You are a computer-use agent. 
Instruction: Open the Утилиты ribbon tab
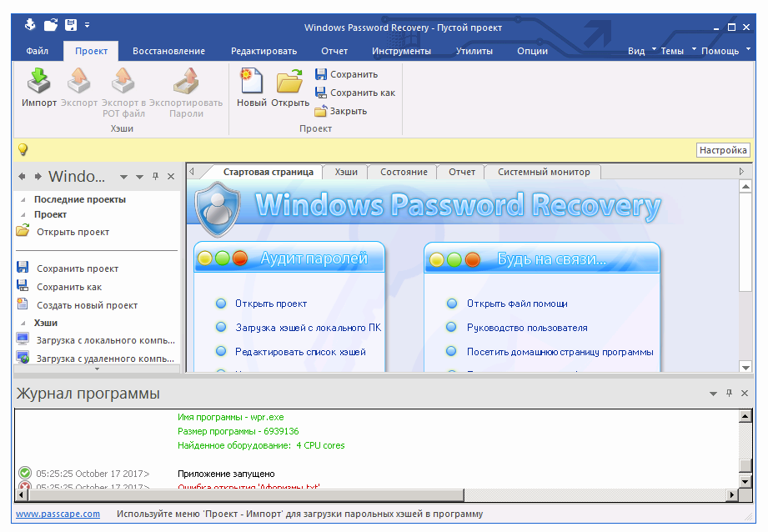(474, 50)
